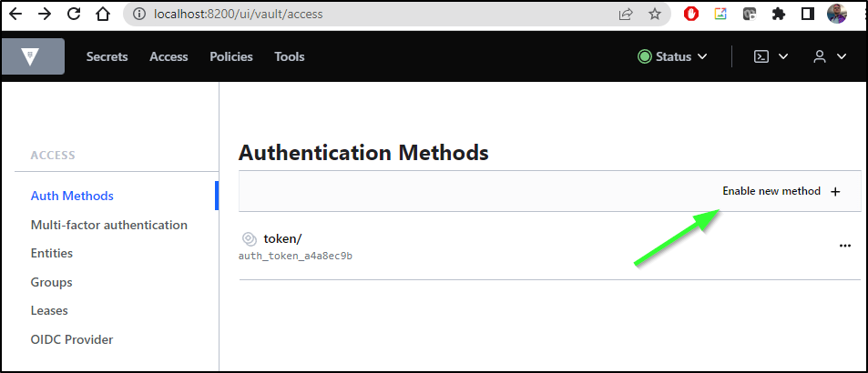Click the plus icon beside Enable new method
This screenshot has height=373, width=868.
point(835,192)
